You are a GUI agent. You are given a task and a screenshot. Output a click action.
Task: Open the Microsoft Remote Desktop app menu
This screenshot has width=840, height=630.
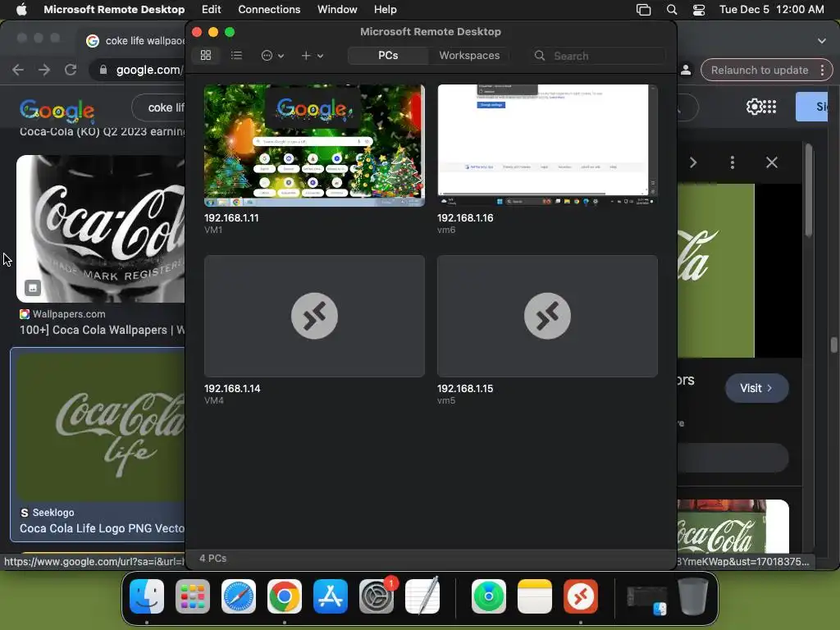pos(114,10)
